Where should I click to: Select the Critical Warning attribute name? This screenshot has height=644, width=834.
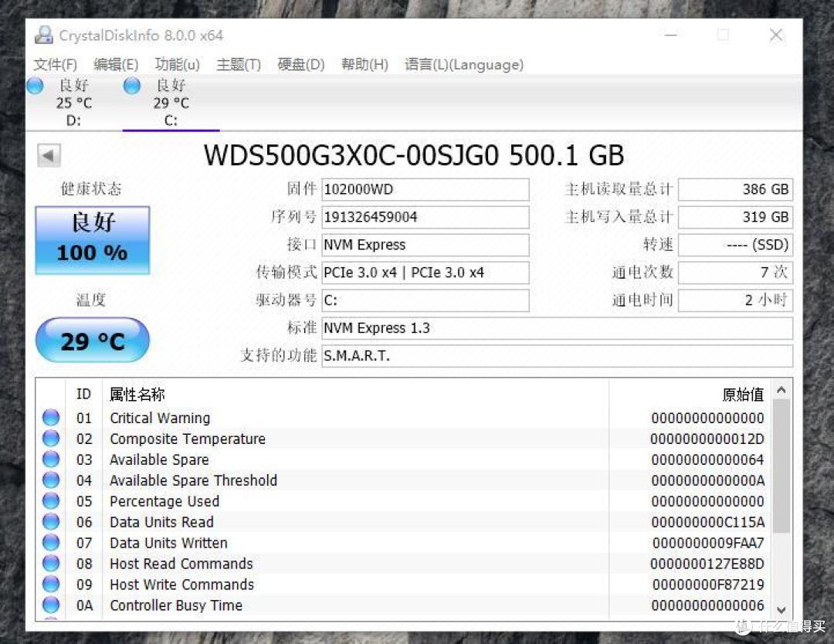point(160,418)
